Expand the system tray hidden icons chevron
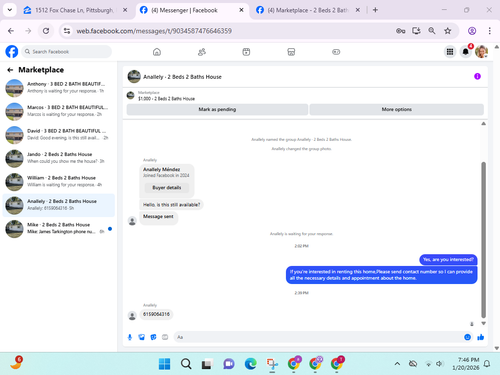Screen dimensions: 500x375 coord(397,364)
